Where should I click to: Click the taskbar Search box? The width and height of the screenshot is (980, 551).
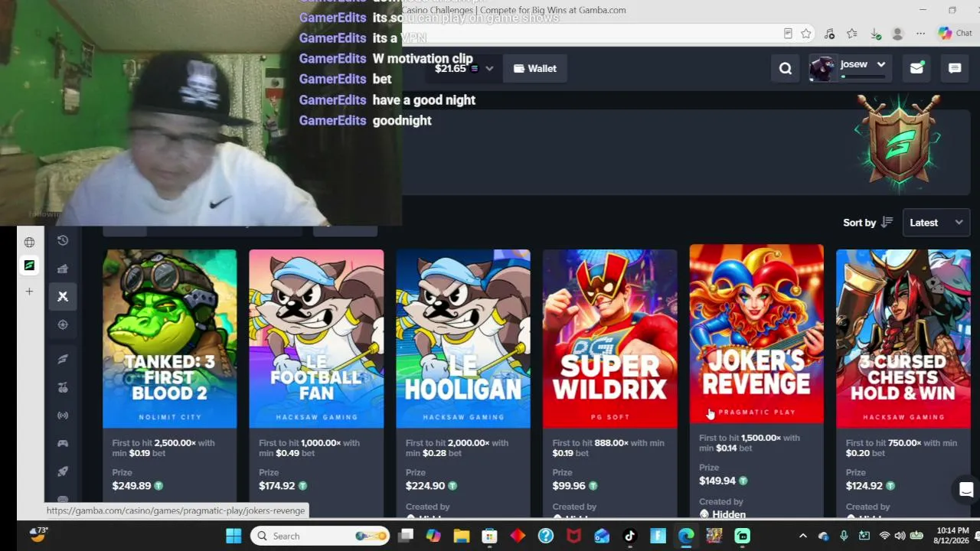pyautogui.click(x=319, y=536)
